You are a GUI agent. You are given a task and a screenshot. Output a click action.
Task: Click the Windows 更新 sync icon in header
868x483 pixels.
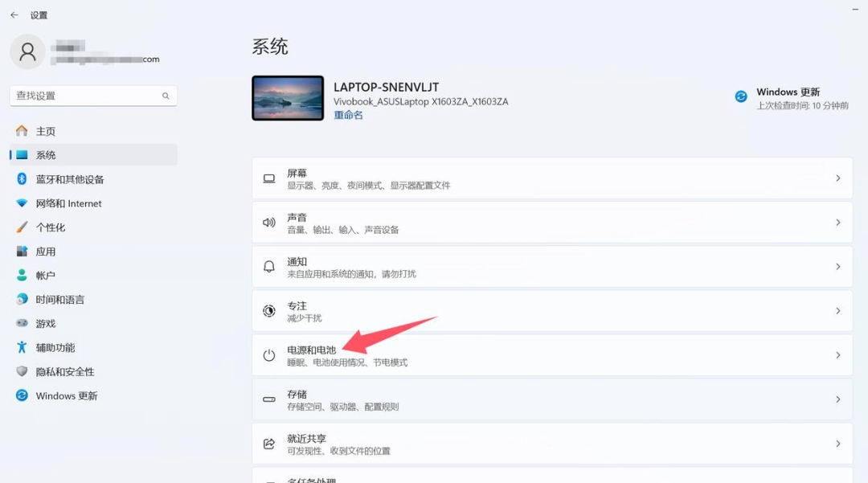741,96
